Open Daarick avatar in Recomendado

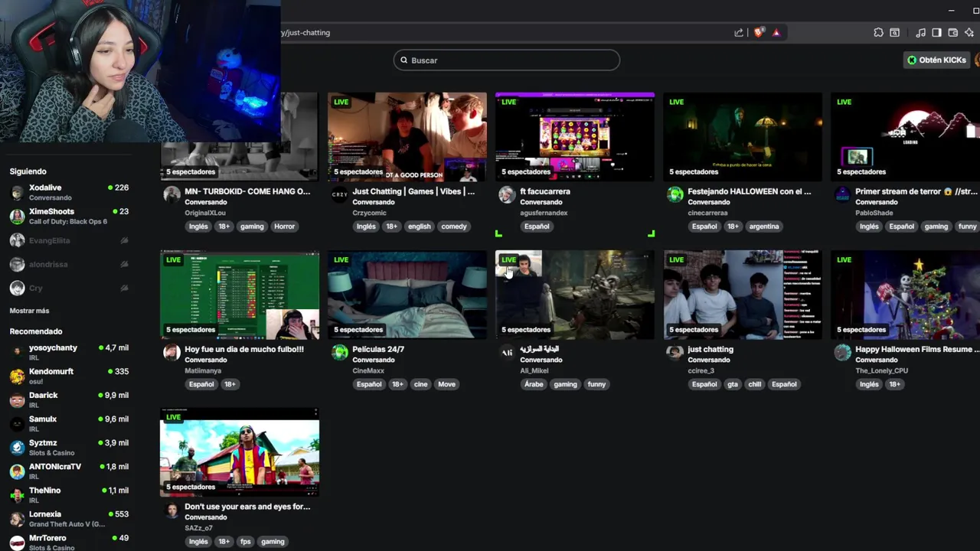click(17, 400)
